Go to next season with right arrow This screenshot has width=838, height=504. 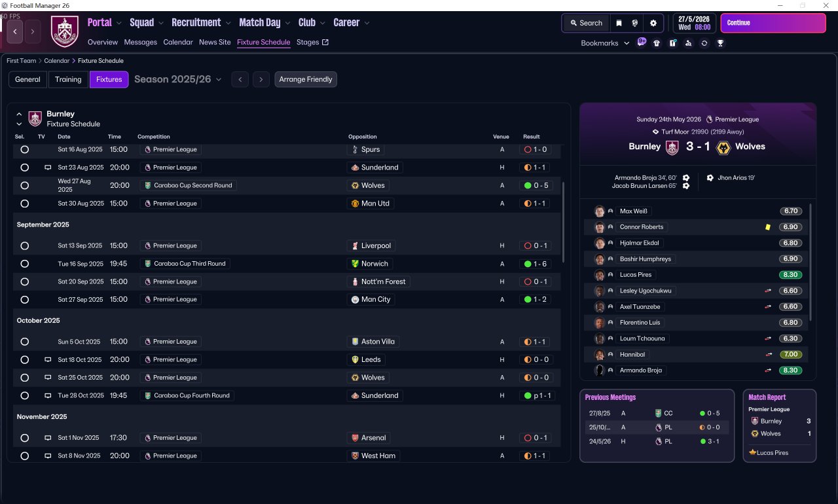coord(261,80)
